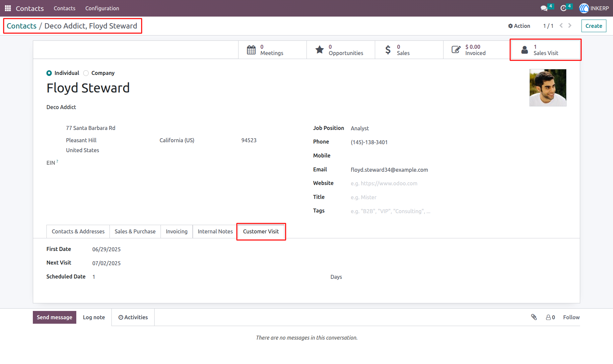Click the Title field
Image resolution: width=613 pixels, height=364 pixels.
tap(364, 197)
